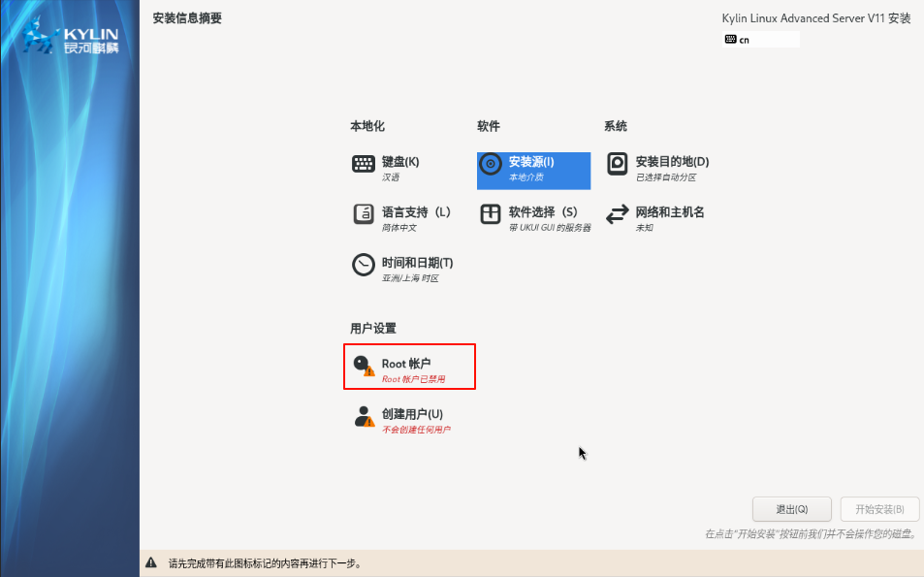Click the 软件 section heading
Screen dimensions: 924x577
point(489,126)
